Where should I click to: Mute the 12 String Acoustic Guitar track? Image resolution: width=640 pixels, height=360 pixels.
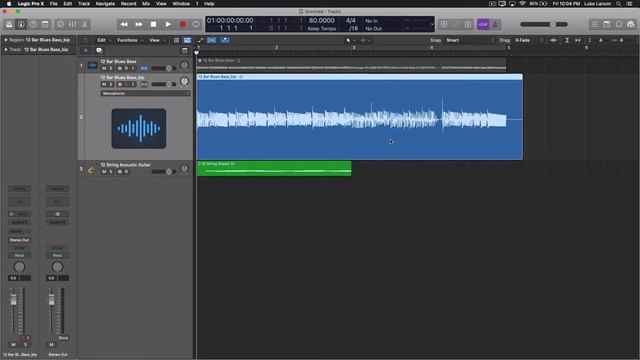click(x=104, y=172)
